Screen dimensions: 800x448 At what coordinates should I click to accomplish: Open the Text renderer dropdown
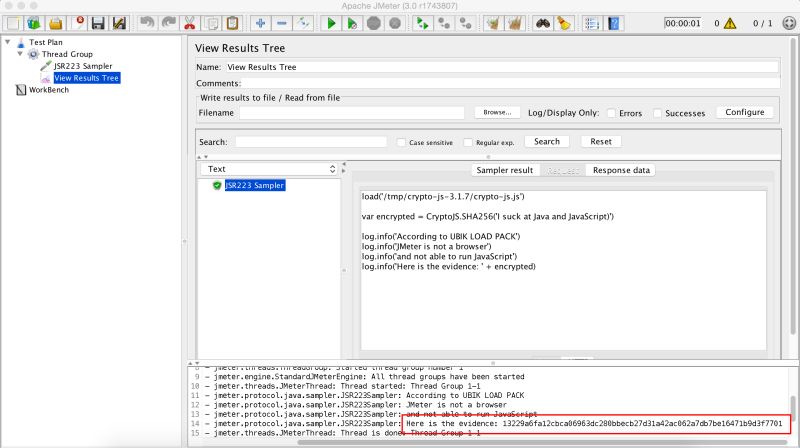point(269,169)
